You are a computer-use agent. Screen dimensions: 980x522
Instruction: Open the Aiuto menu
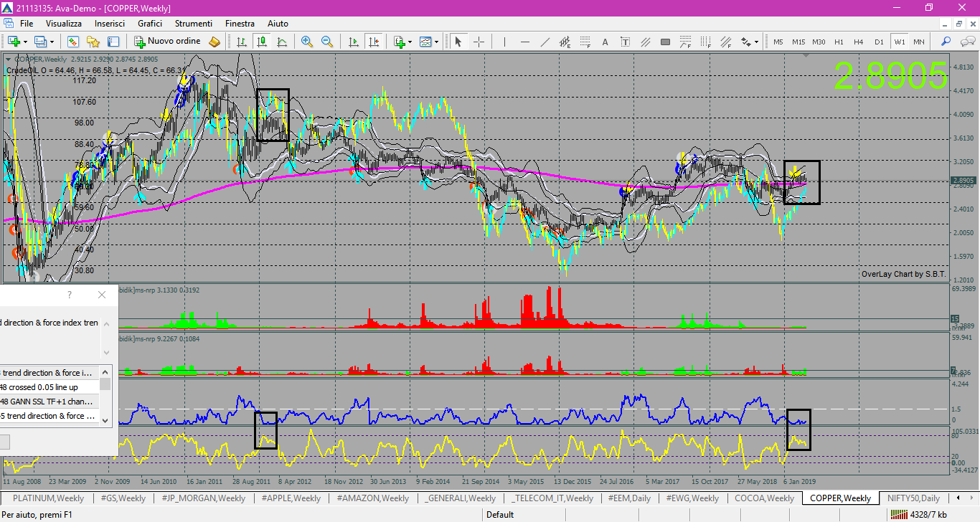[x=278, y=24]
